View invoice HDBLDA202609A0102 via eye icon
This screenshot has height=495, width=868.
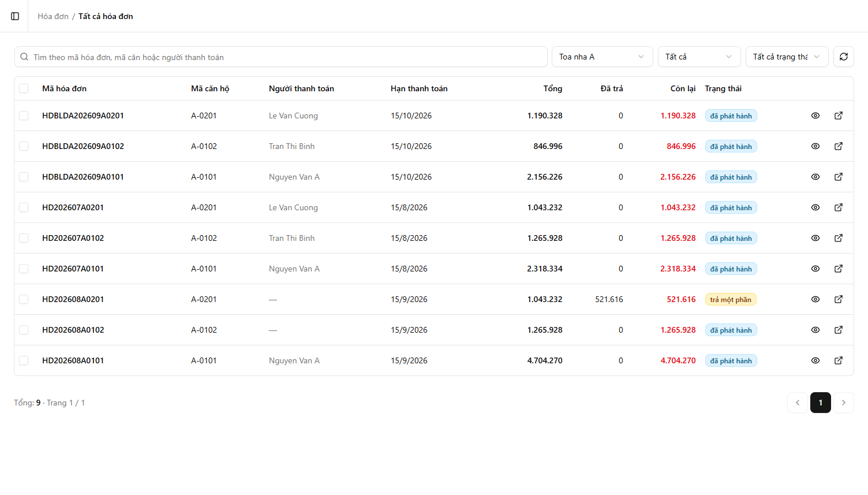tap(815, 146)
